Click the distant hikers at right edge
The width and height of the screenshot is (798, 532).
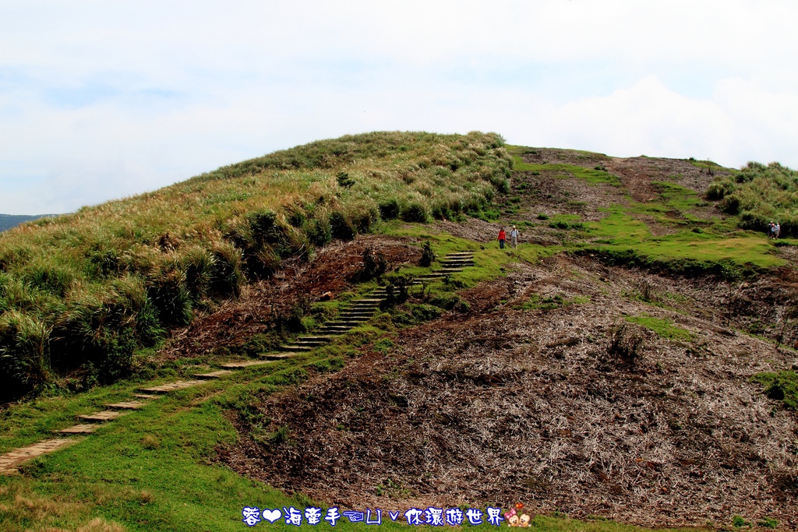(x=773, y=230)
